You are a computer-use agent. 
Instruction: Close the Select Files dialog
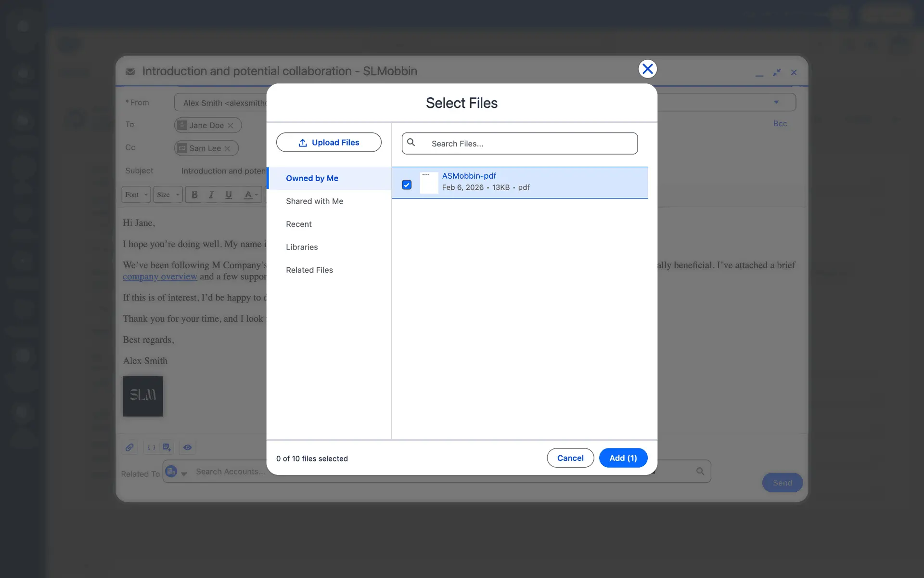[647, 69]
